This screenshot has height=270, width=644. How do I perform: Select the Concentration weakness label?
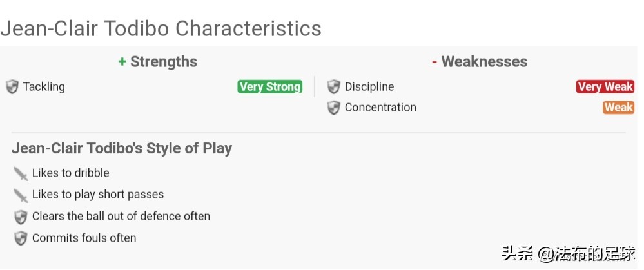point(380,108)
